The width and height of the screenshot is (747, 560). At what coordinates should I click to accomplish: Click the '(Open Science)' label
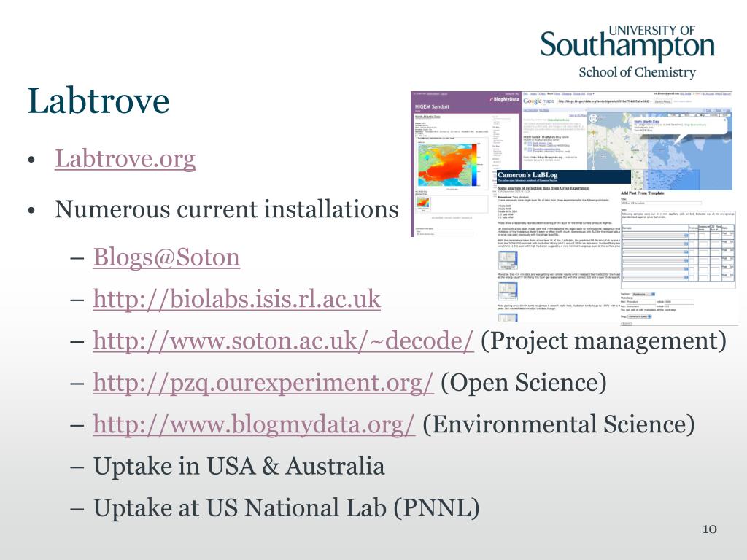[524, 383]
